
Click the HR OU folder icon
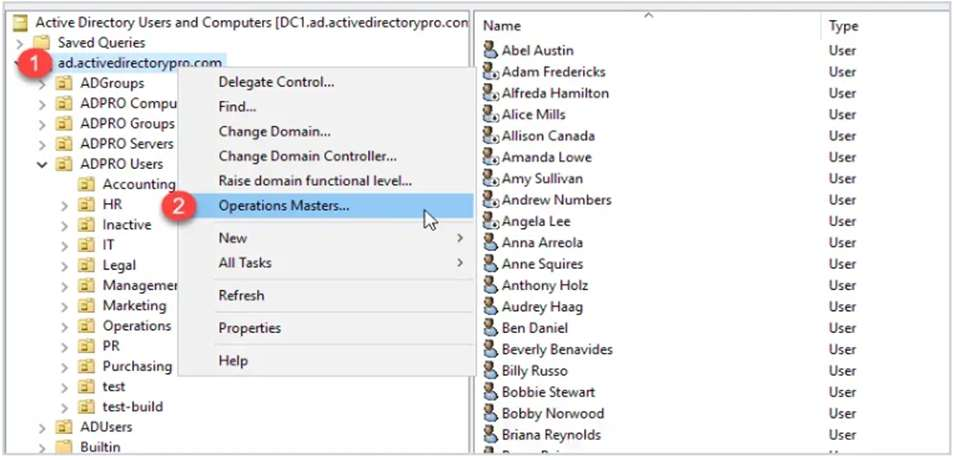(86, 204)
